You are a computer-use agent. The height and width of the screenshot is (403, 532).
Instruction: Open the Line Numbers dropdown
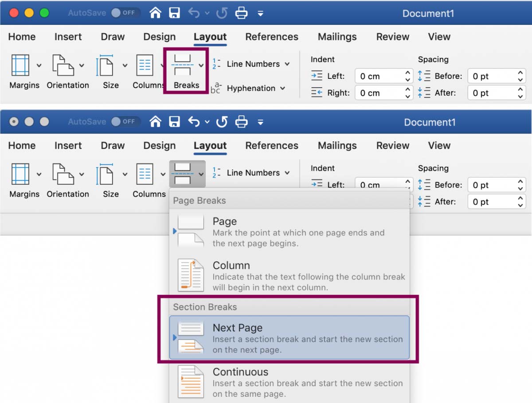257,64
